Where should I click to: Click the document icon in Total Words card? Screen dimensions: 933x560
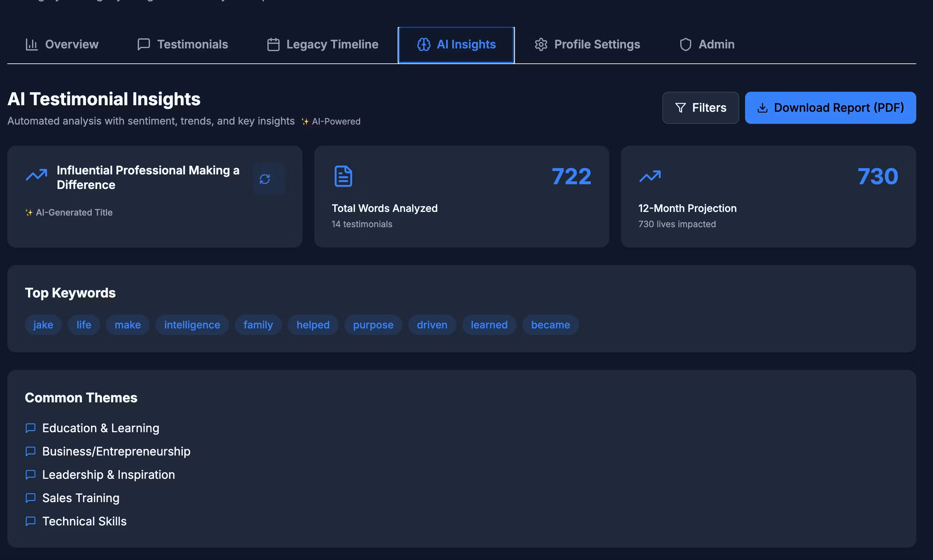coord(343,176)
